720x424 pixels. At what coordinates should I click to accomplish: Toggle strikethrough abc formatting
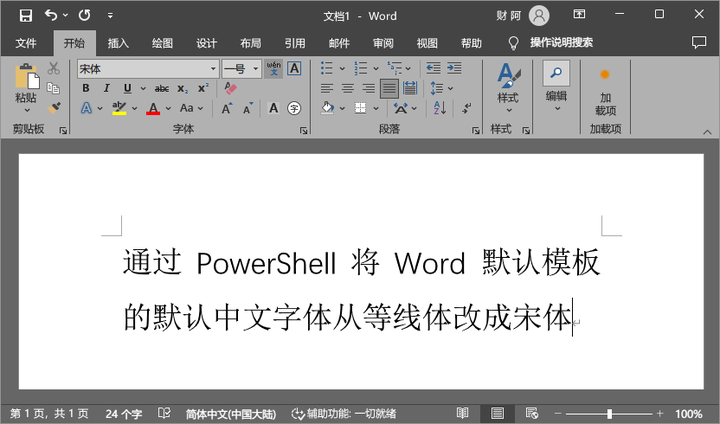click(x=162, y=88)
